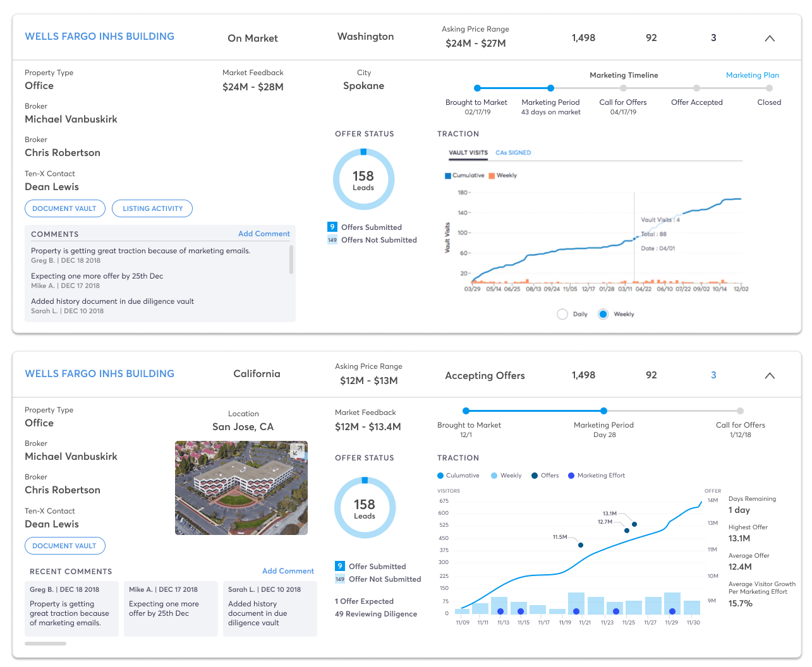Click the Call for Offers dot in Washington timeline

click(624, 88)
